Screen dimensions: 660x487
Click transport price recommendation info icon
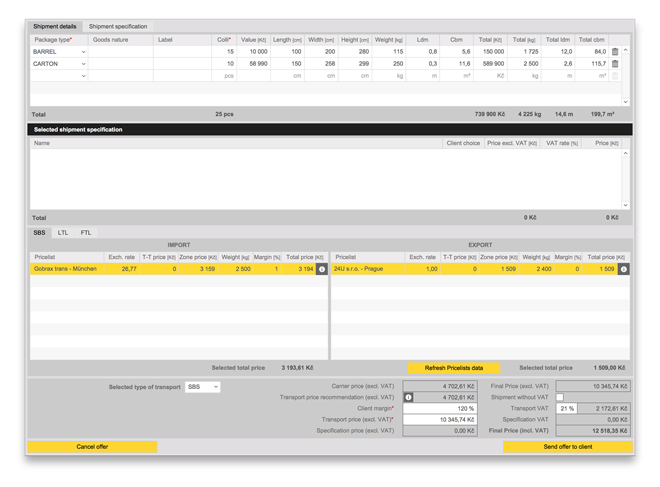[x=408, y=397]
